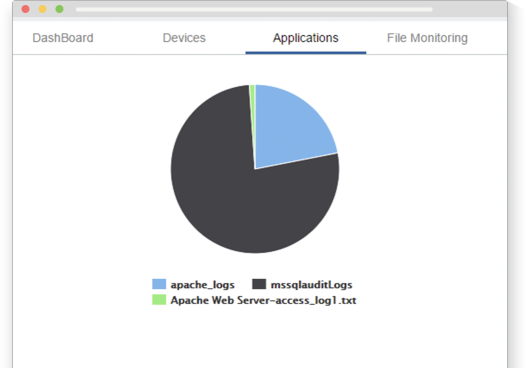Select the Apache Web Server-access_log1.txt legend label
Viewport: 525px width, 368px height.
click(264, 300)
